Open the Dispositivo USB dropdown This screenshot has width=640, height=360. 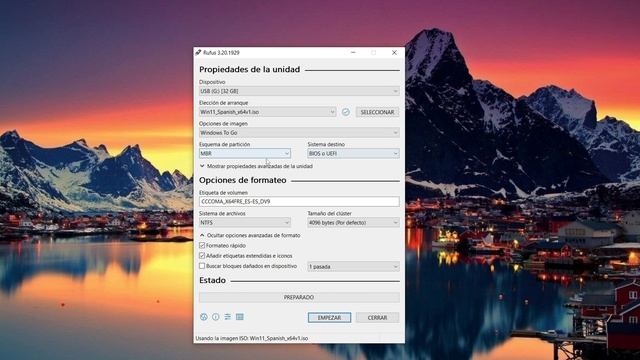click(x=299, y=91)
